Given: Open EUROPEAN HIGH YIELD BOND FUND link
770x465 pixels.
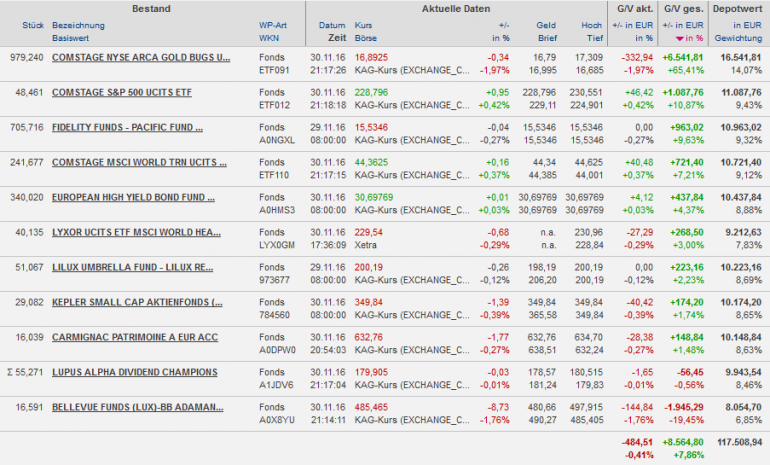Looking at the screenshot, I should 133,197.
